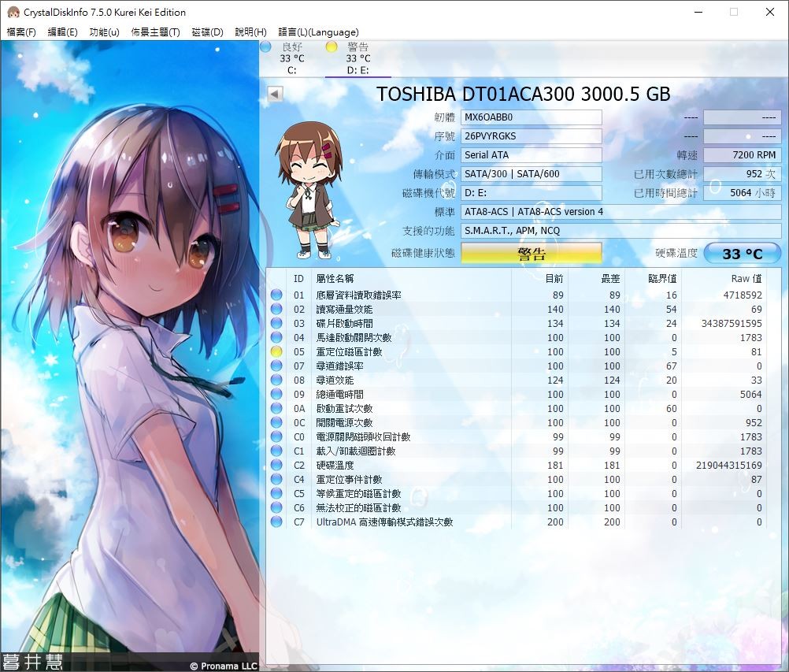Click the firmware field MX6OABB0
Screen dimensions: 789x672
tap(532, 117)
